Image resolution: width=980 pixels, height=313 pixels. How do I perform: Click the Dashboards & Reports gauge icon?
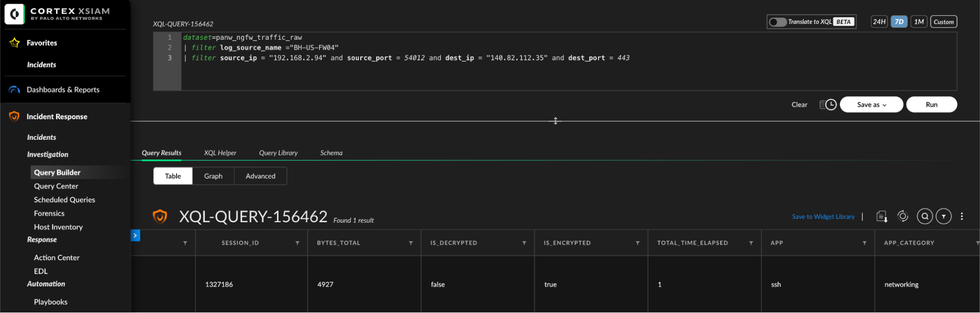click(x=15, y=90)
